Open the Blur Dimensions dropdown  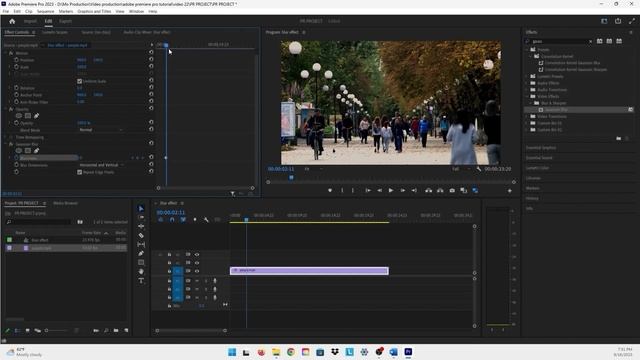[101, 165]
